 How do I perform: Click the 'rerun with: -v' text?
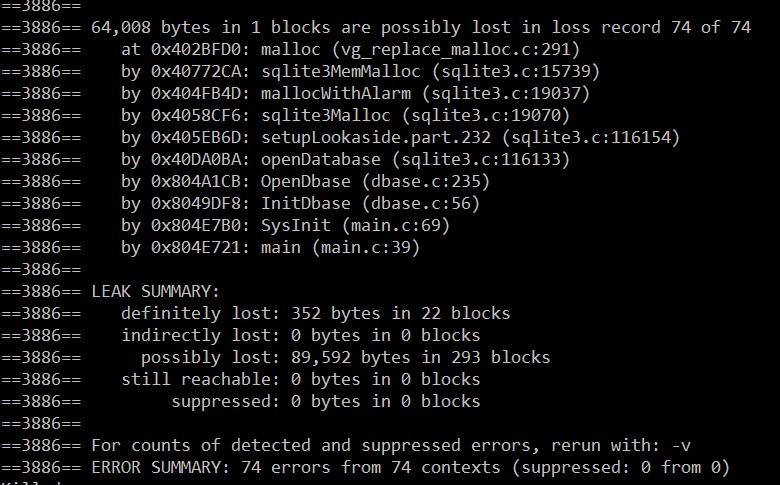coord(621,445)
